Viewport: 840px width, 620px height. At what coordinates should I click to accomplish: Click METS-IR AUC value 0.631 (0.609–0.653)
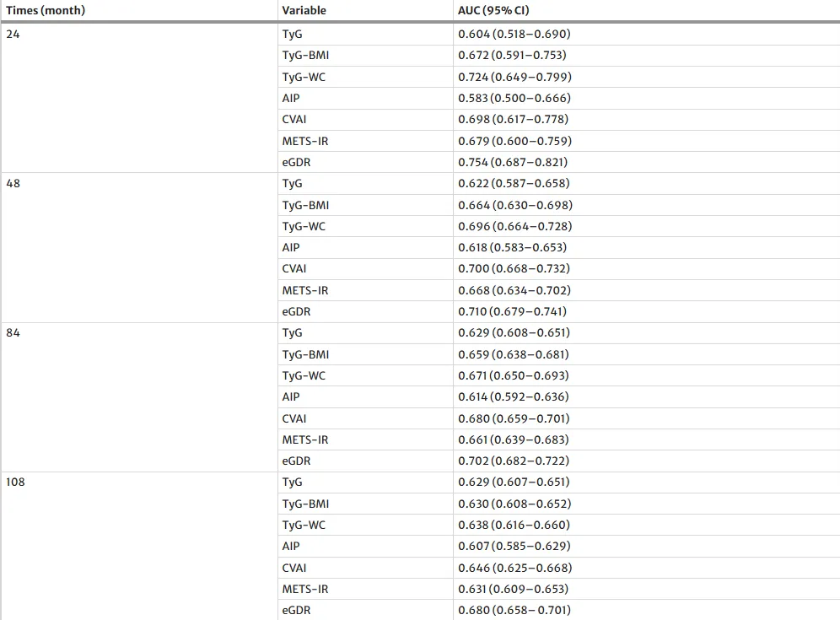pos(514,589)
